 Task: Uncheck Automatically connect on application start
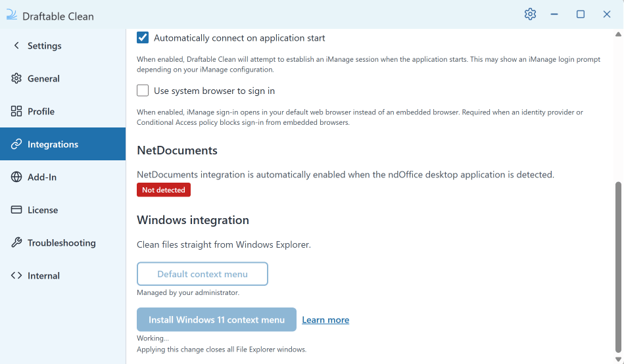point(143,37)
